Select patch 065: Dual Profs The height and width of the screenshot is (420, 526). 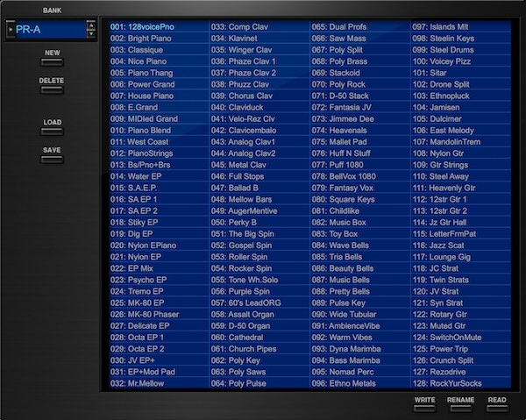tap(360, 27)
